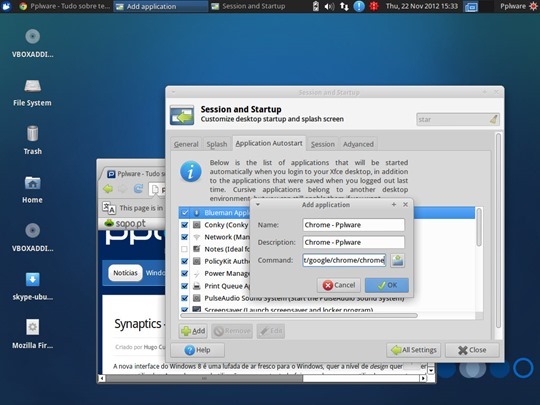Uncheck the Blueman Applet autostart checkbox
Image resolution: width=540 pixels, height=405 pixels.
pyautogui.click(x=185, y=213)
